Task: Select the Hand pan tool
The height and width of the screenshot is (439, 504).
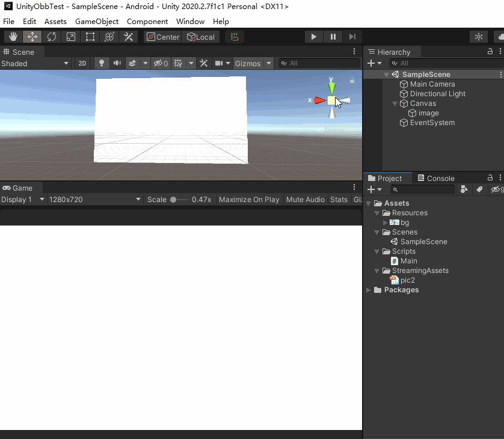Action: click(x=13, y=36)
